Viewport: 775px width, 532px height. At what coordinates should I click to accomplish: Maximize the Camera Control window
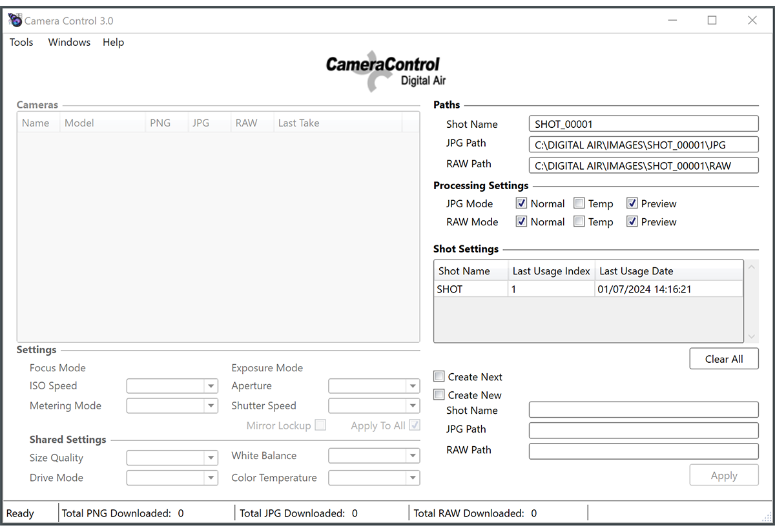[x=712, y=20]
